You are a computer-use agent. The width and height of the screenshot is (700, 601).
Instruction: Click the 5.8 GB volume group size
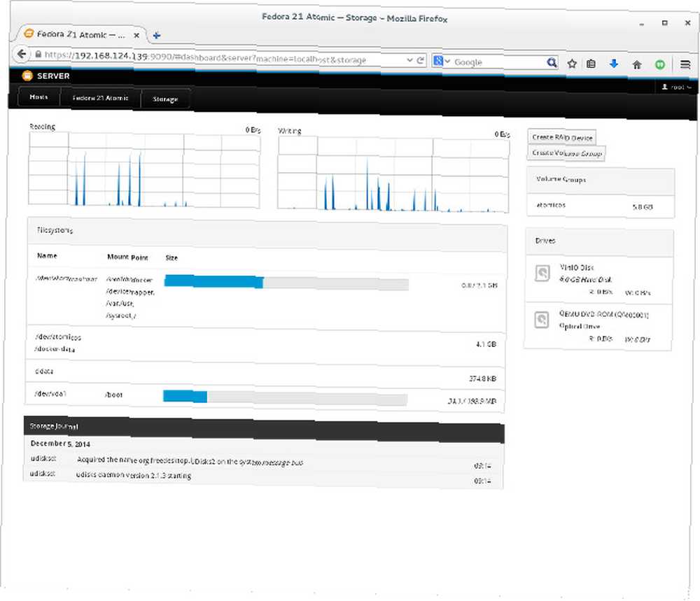coord(643,207)
